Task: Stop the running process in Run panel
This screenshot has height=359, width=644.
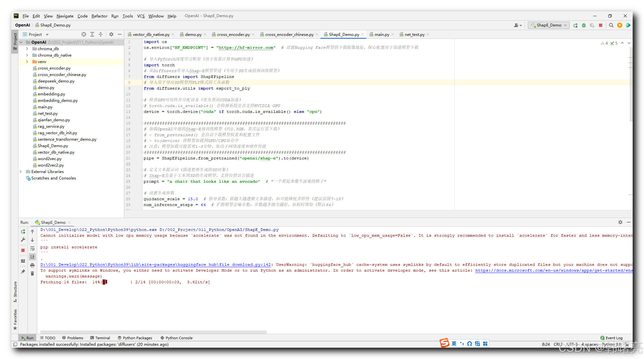Action: (x=23, y=250)
